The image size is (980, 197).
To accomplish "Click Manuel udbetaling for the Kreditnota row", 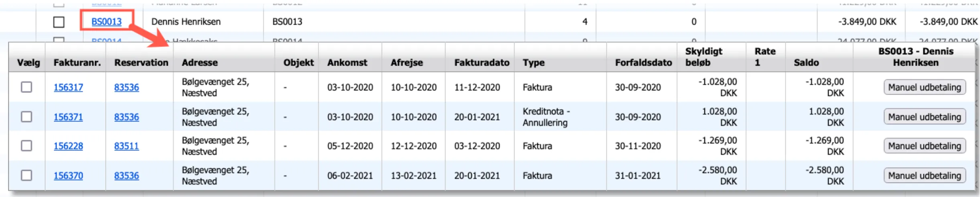I will pyautogui.click(x=924, y=117).
